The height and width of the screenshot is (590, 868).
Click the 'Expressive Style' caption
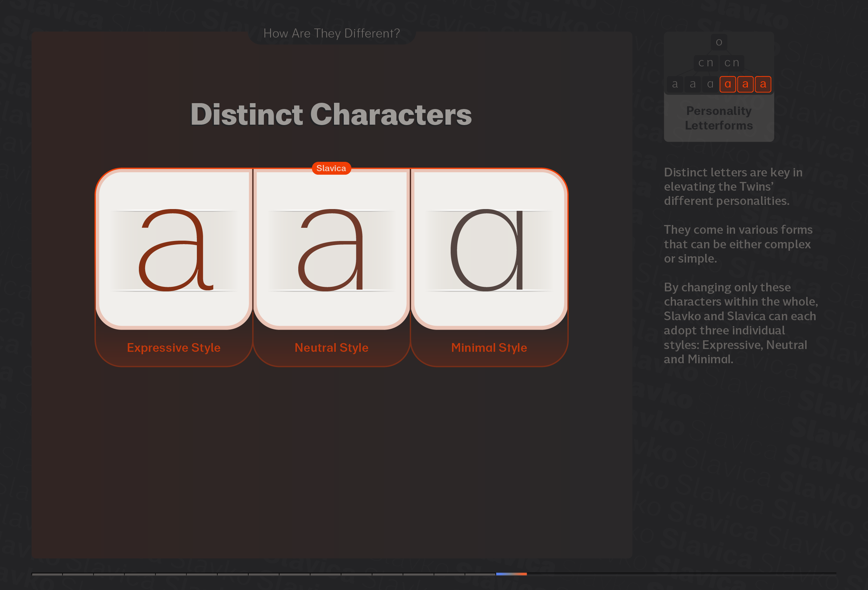[x=174, y=348]
